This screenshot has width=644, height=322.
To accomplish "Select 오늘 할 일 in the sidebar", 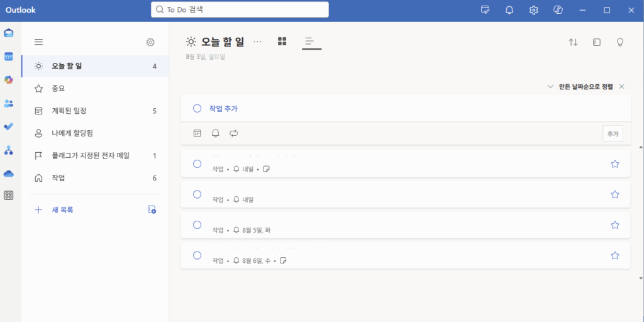I will [x=96, y=66].
